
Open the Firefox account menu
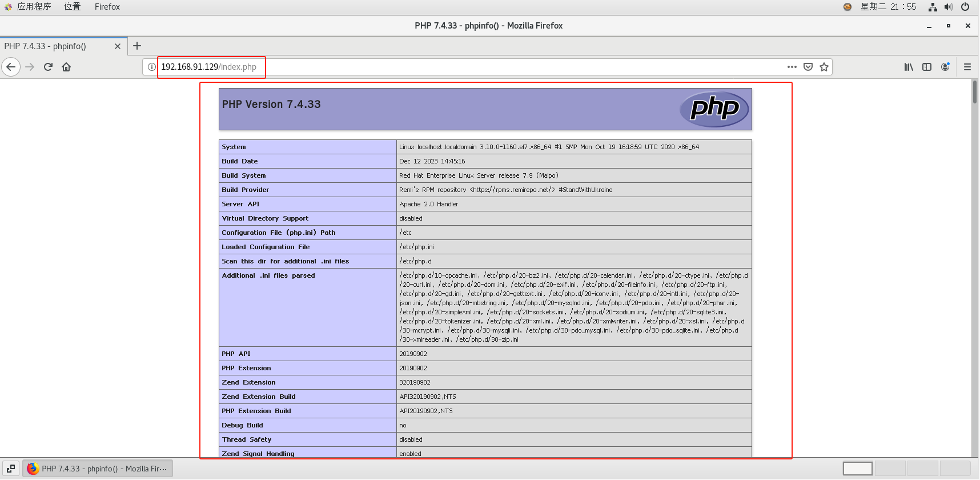(x=945, y=67)
